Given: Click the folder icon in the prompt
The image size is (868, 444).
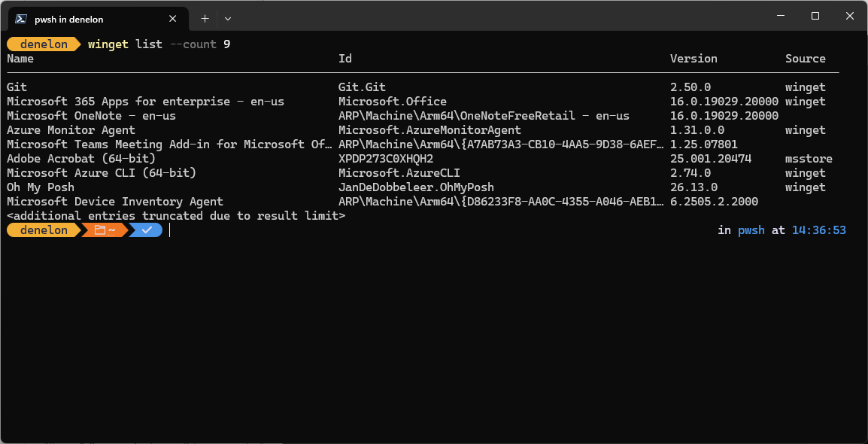Looking at the screenshot, I should 100,230.
